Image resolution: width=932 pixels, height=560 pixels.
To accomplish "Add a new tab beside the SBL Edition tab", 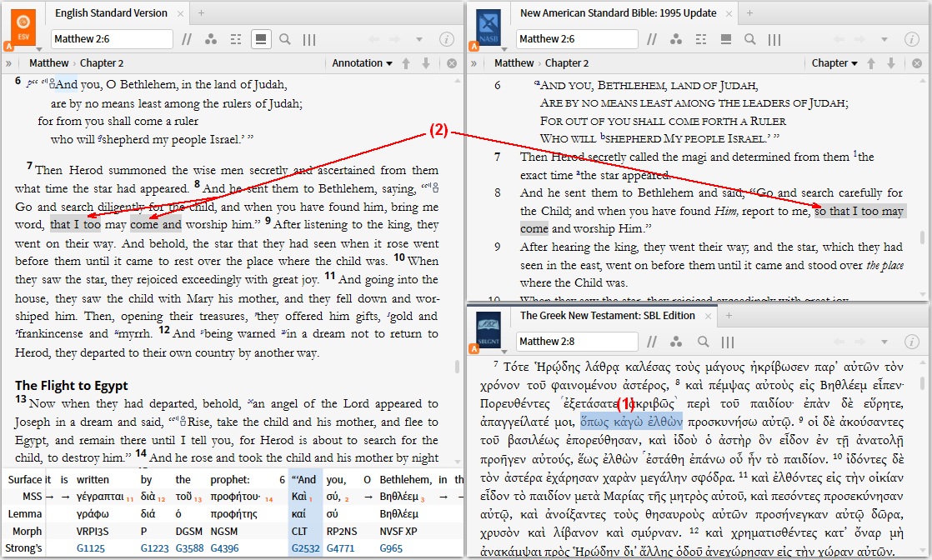I will click(729, 316).
